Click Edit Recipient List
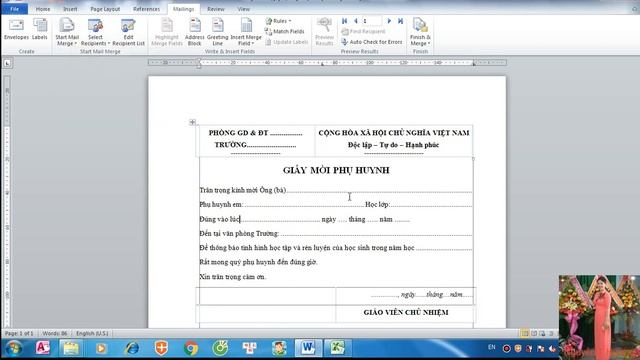The width and height of the screenshot is (640, 360). pyautogui.click(x=128, y=32)
